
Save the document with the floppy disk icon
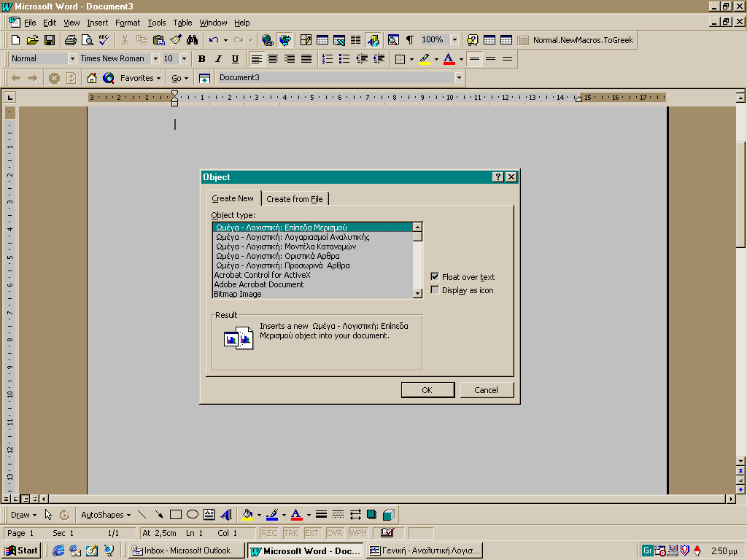[x=50, y=40]
